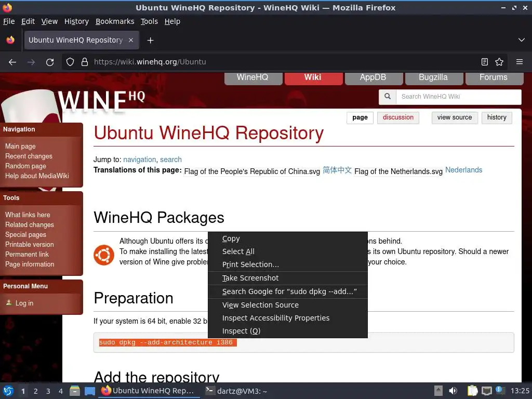Choose Print Selection in context menu
532x399 pixels.
(x=288, y=264)
